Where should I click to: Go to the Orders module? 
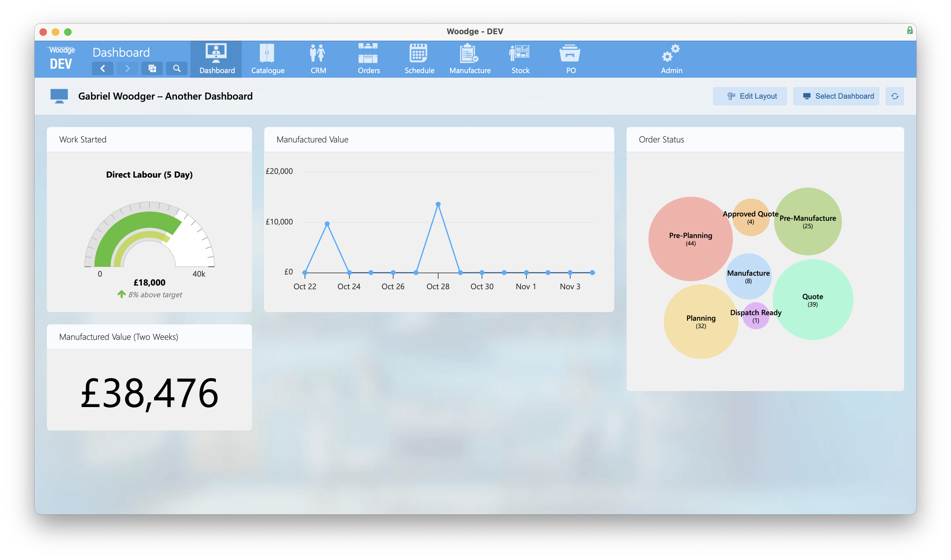tap(368, 58)
